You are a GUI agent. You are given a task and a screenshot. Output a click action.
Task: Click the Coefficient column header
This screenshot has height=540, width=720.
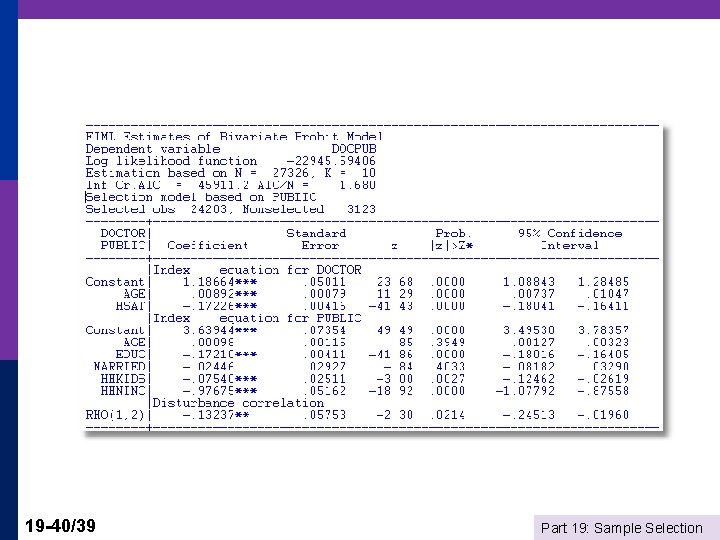[x=208, y=245]
